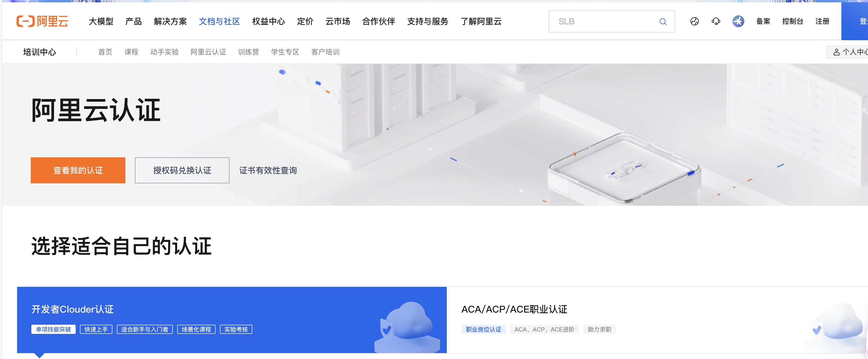Screen dimensions: 868x359
Task: Select the 开发者Clouder认证 card
Action: (x=232, y=320)
